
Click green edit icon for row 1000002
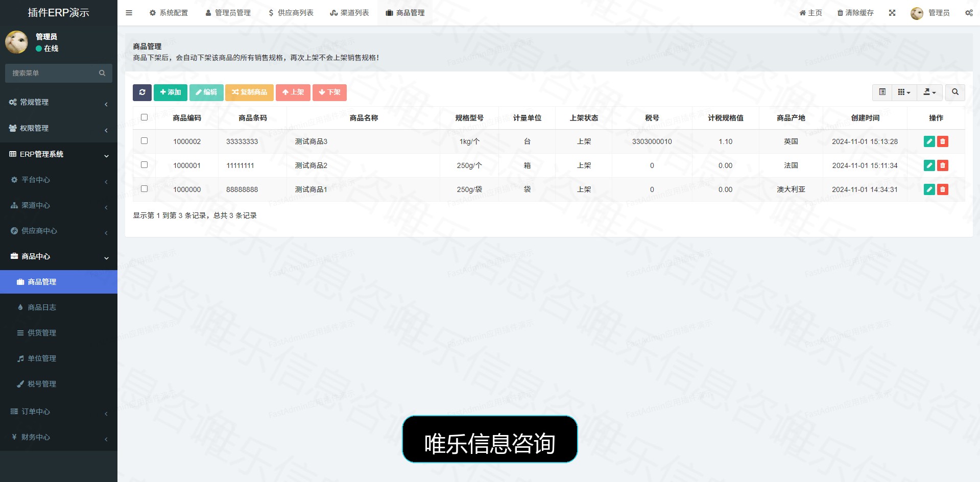pos(929,141)
